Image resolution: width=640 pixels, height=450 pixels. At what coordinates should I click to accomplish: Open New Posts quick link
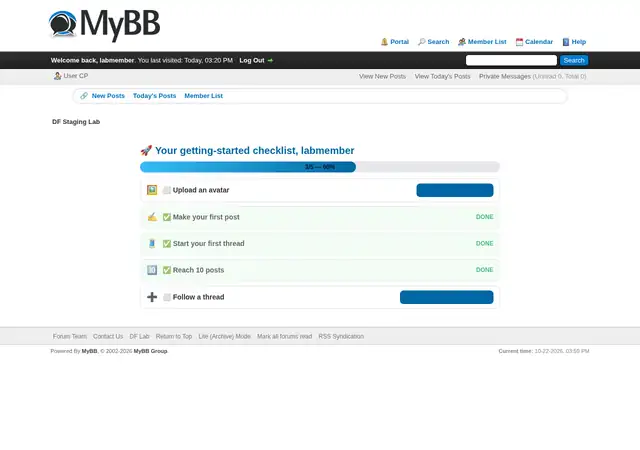108,96
